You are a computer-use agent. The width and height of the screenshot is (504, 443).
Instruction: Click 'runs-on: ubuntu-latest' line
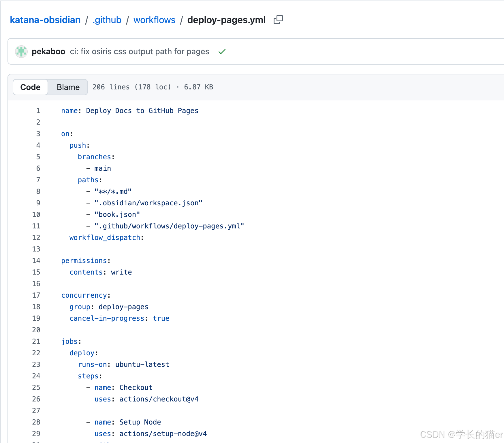pos(123,365)
